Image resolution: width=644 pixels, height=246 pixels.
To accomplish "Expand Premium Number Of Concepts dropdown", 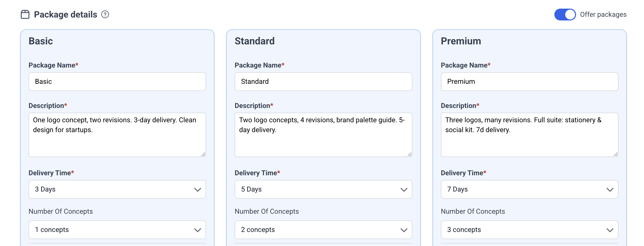I will point(529,230).
